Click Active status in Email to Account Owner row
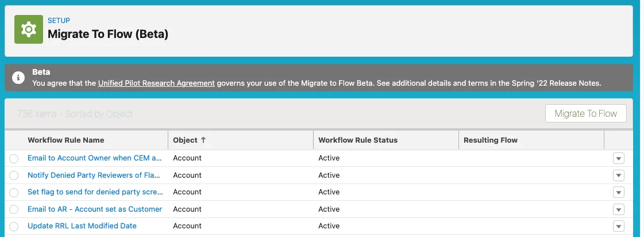644x237 pixels. click(329, 158)
